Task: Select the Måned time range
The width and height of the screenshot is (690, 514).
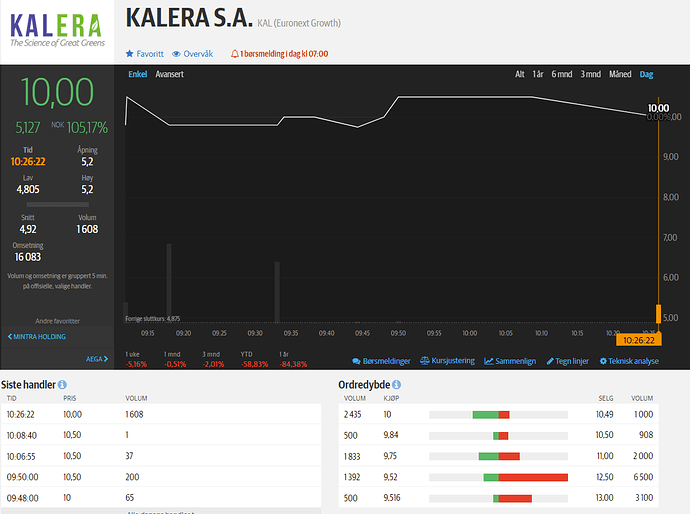Action: [x=620, y=74]
